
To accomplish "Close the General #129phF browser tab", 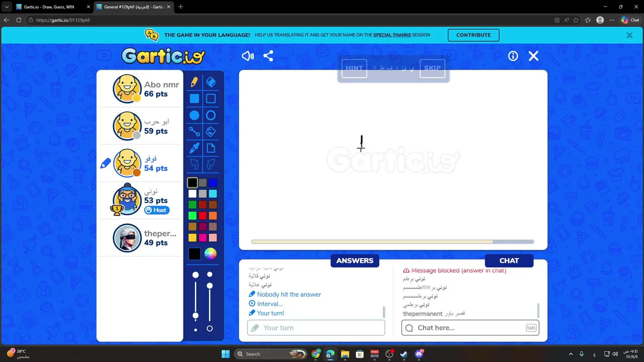I will click(x=169, y=7).
